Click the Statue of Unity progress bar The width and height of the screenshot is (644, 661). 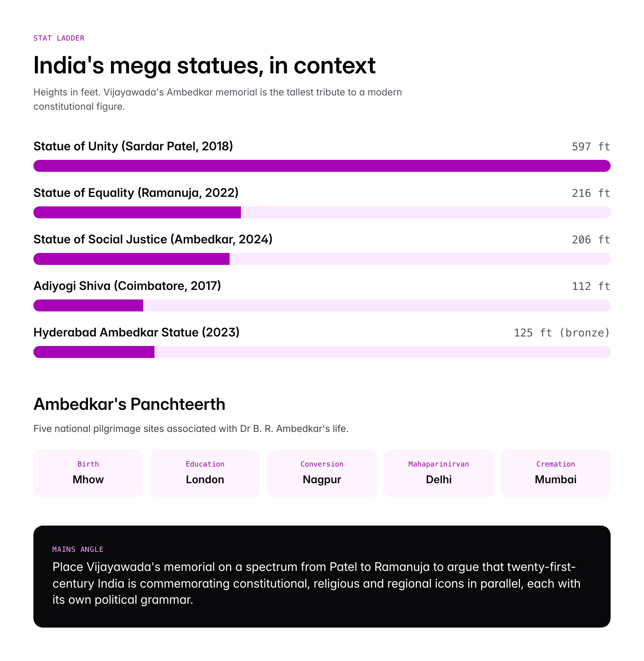click(322, 166)
